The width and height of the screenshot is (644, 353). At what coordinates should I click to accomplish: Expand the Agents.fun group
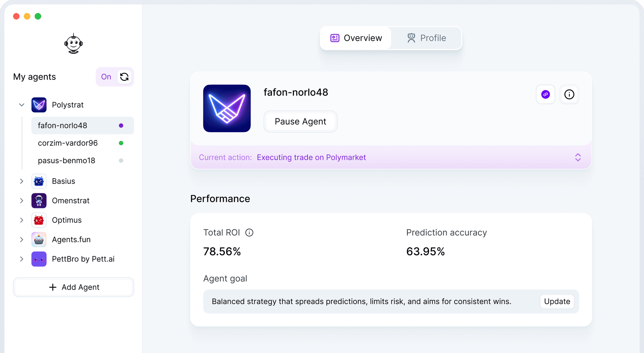(22, 240)
